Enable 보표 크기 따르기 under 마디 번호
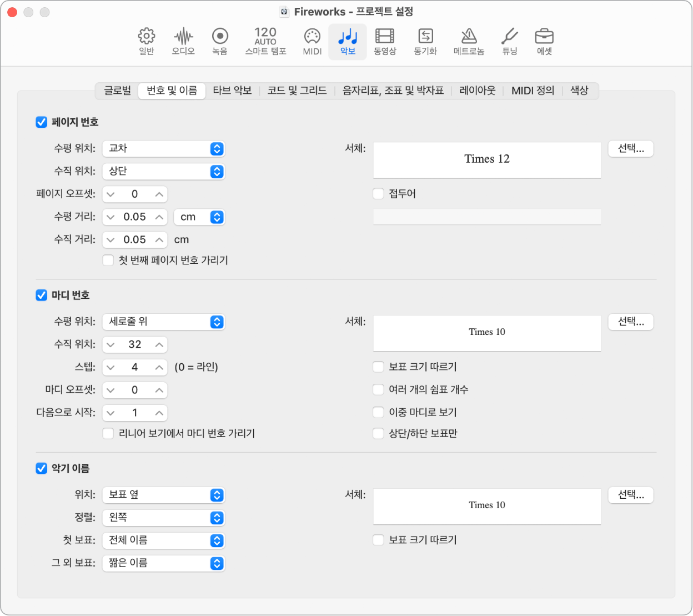Viewport: 693px width, 616px height. coord(379,367)
